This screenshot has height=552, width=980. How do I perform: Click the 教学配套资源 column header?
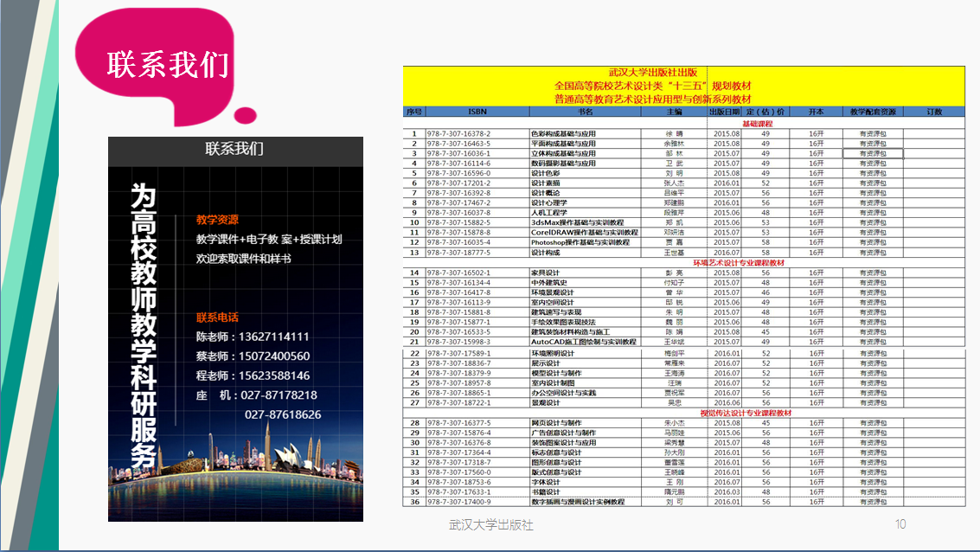[x=873, y=112]
